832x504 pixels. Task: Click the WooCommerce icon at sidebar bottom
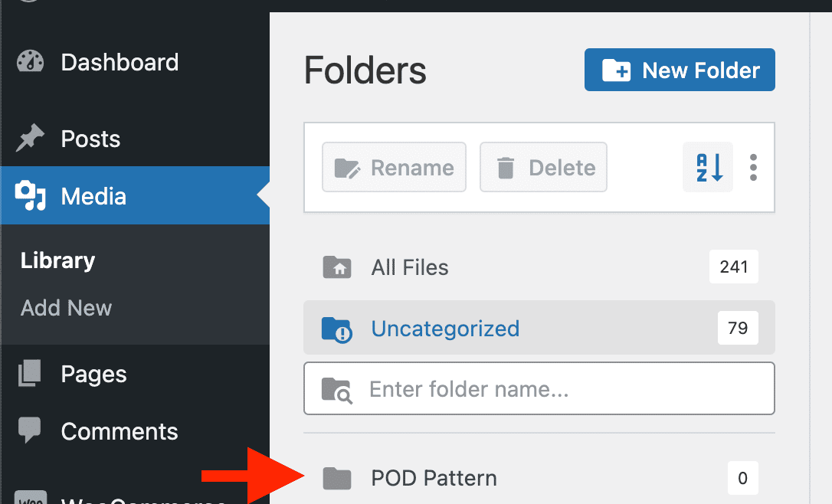click(x=29, y=499)
